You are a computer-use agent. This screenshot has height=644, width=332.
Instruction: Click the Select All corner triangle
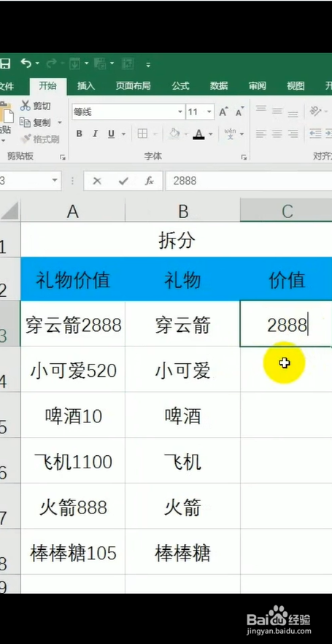click(10, 211)
